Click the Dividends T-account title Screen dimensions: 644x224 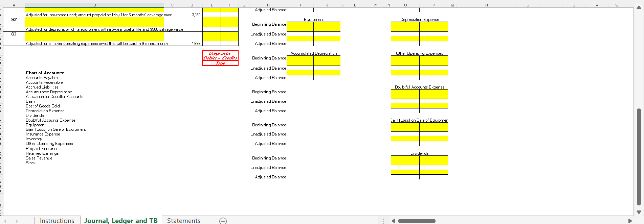[x=420, y=153]
